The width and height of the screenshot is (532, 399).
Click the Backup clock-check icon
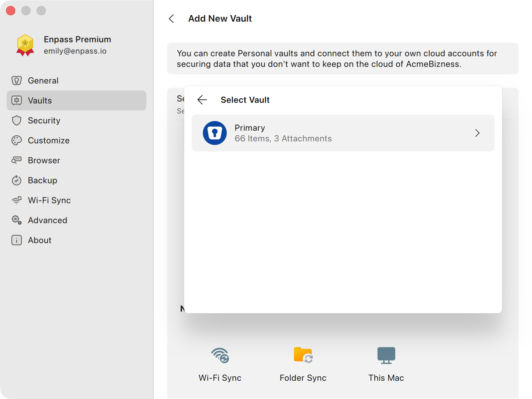[17, 180]
